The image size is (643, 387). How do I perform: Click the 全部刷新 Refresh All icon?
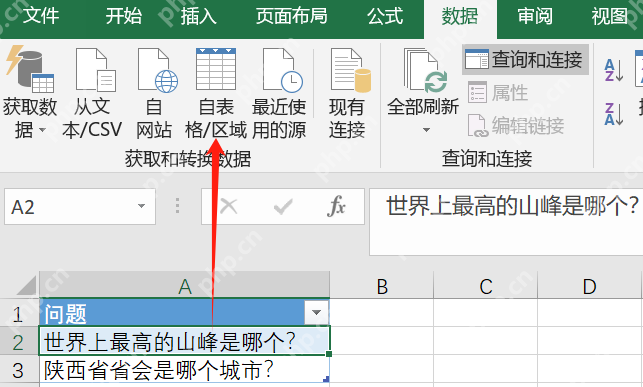click(425, 71)
